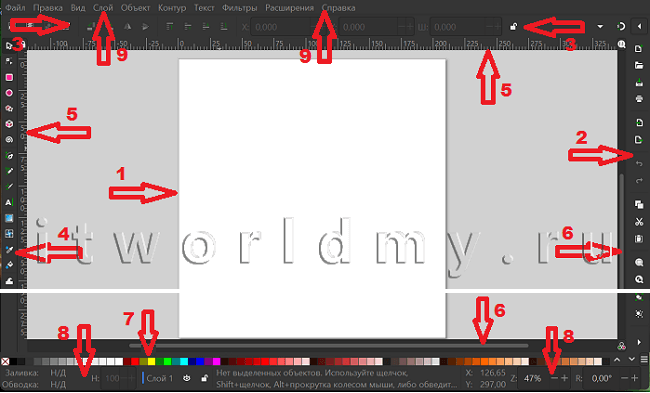Open the Фильтры menu
This screenshot has height=393, width=650.
coord(240,8)
